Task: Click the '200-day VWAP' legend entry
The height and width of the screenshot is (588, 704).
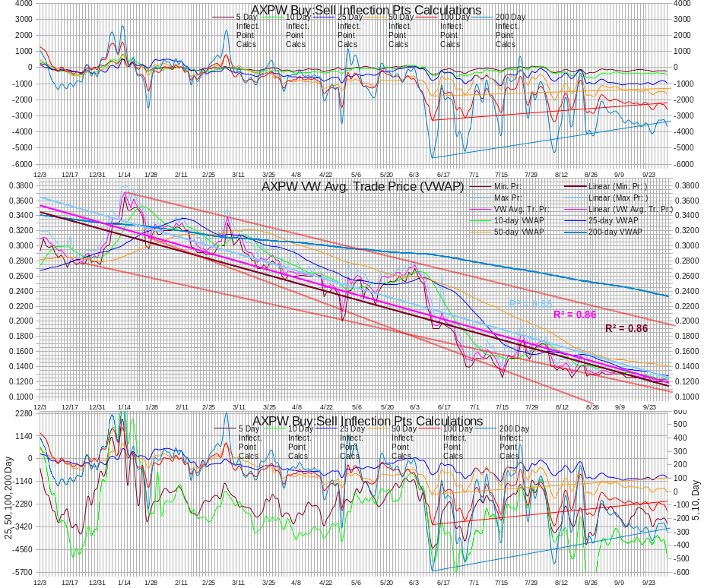Action: point(615,232)
